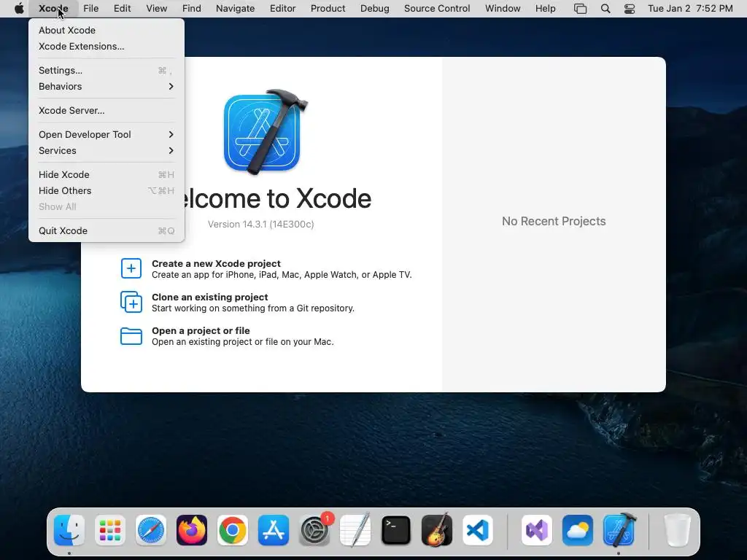Select Hide Others
This screenshot has height=560, width=747.
click(107, 190)
